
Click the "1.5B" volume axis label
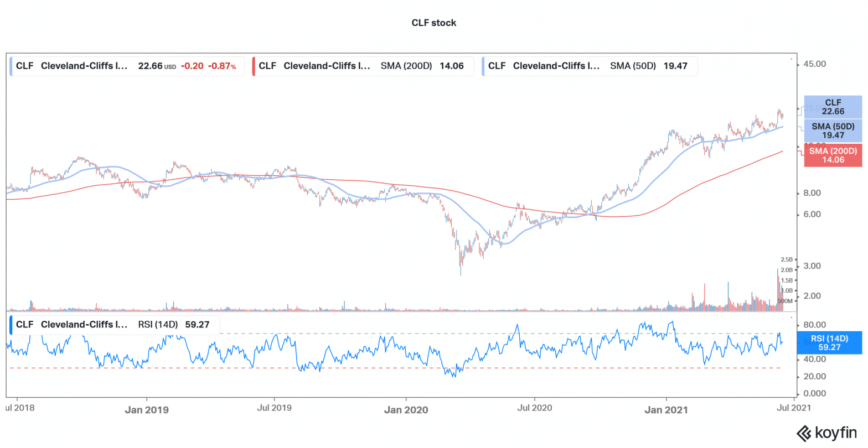click(x=787, y=280)
